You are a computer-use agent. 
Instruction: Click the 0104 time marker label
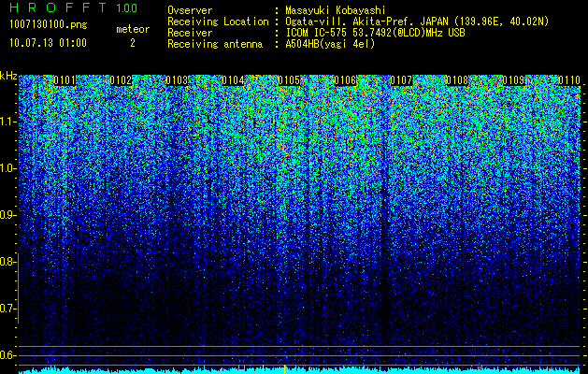[x=233, y=80]
